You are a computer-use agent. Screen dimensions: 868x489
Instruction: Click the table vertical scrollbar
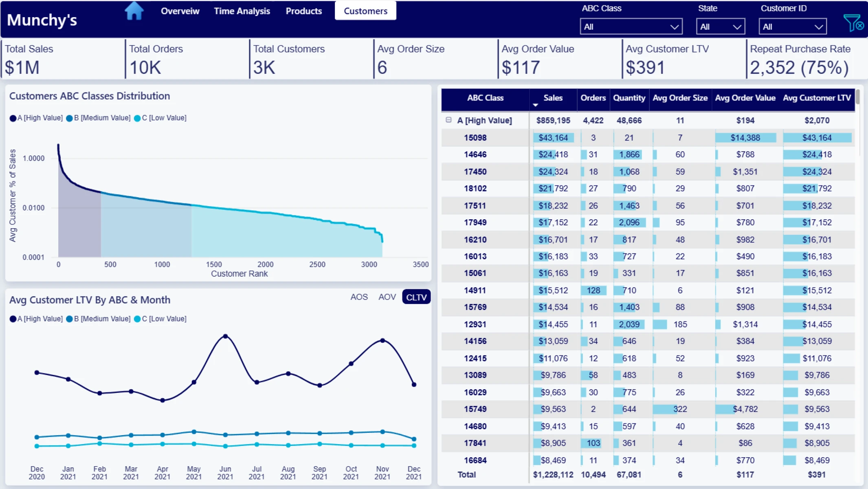pyautogui.click(x=857, y=98)
